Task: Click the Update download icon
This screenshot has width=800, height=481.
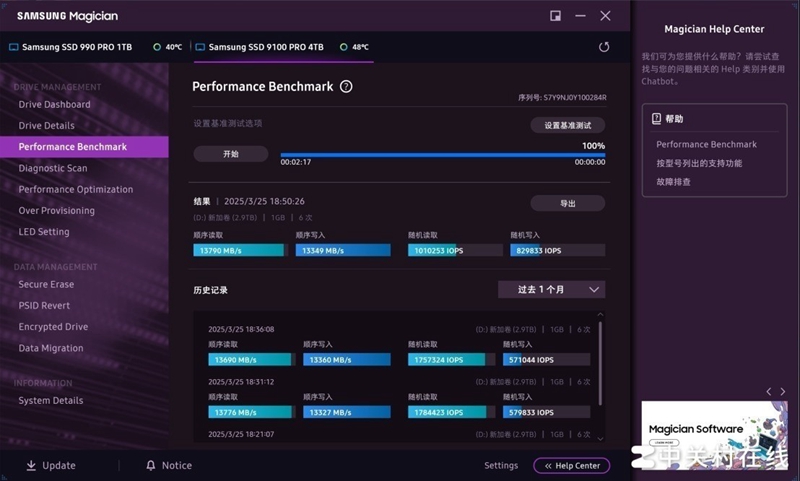Action: (x=31, y=465)
